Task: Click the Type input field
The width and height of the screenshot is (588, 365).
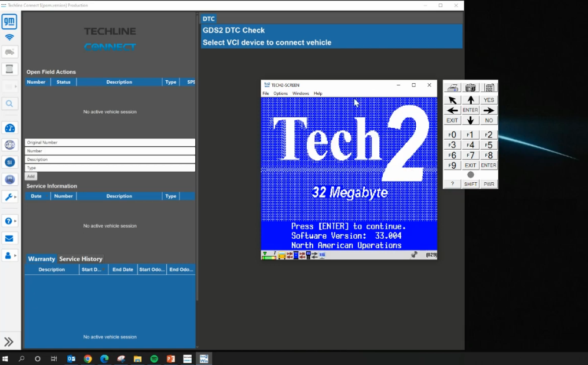Action: (x=110, y=168)
